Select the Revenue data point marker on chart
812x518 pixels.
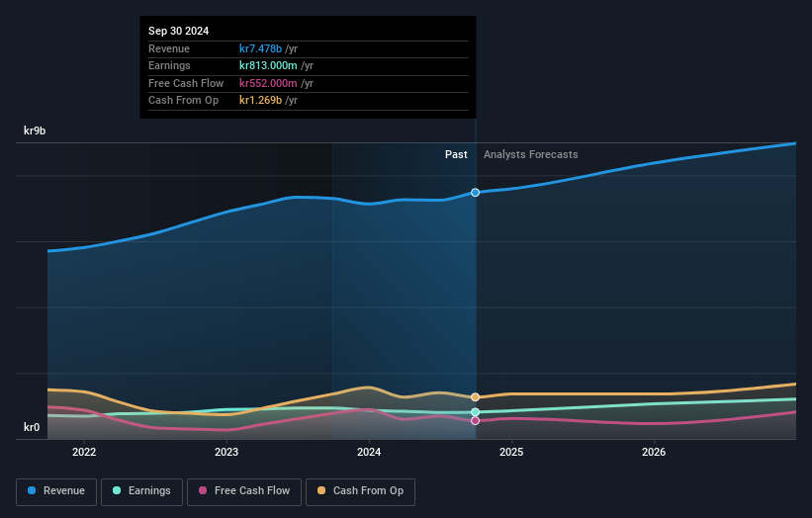tap(476, 193)
